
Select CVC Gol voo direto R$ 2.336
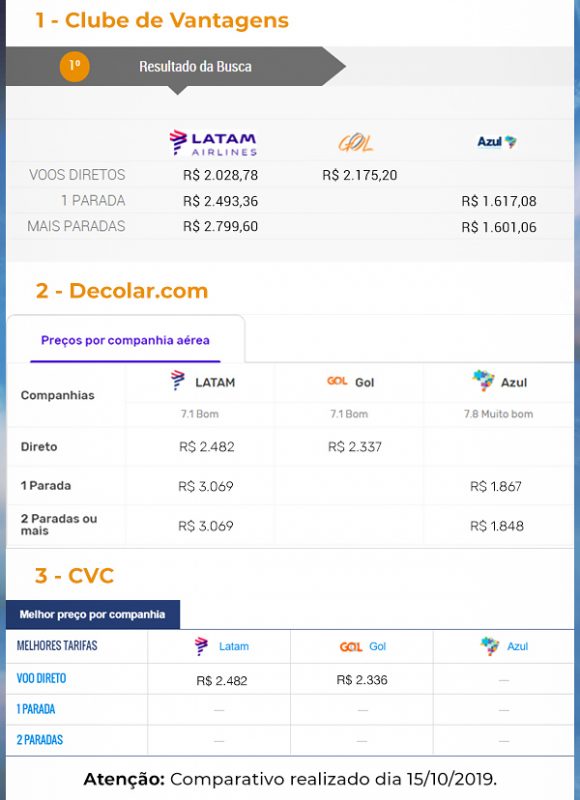tap(362, 680)
